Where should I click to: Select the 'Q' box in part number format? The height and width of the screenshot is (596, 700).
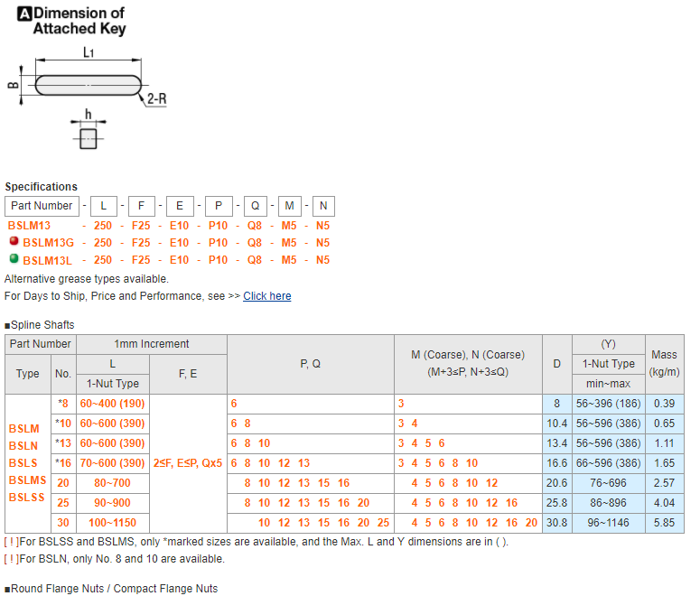coord(256,206)
